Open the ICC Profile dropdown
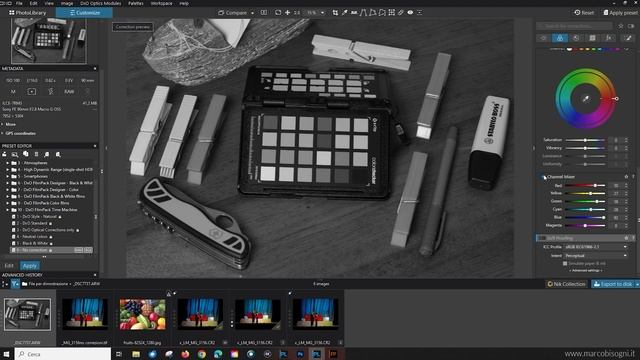Viewport: 640px width, 360px height. pos(596,247)
